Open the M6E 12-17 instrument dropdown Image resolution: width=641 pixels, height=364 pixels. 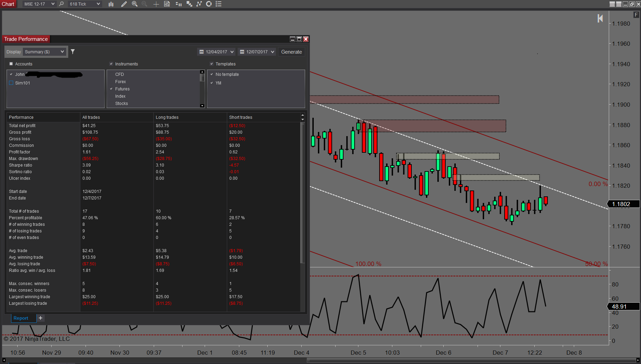[39, 4]
